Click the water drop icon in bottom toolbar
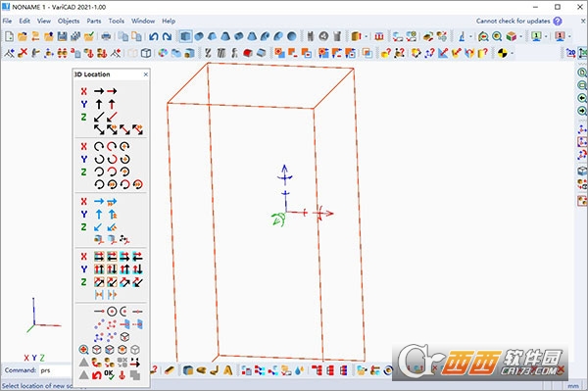Image resolution: width=588 pixels, height=391 pixels. [299, 370]
